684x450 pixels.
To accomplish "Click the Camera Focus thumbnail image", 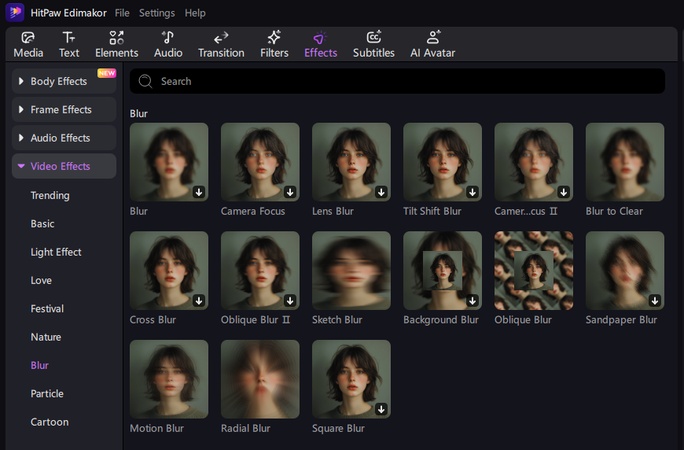I will (260, 162).
